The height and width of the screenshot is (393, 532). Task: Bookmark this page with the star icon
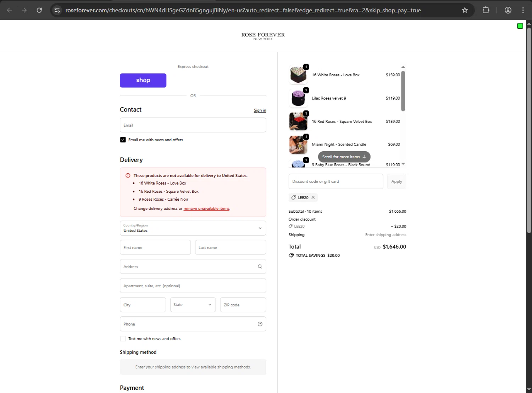pos(465,10)
